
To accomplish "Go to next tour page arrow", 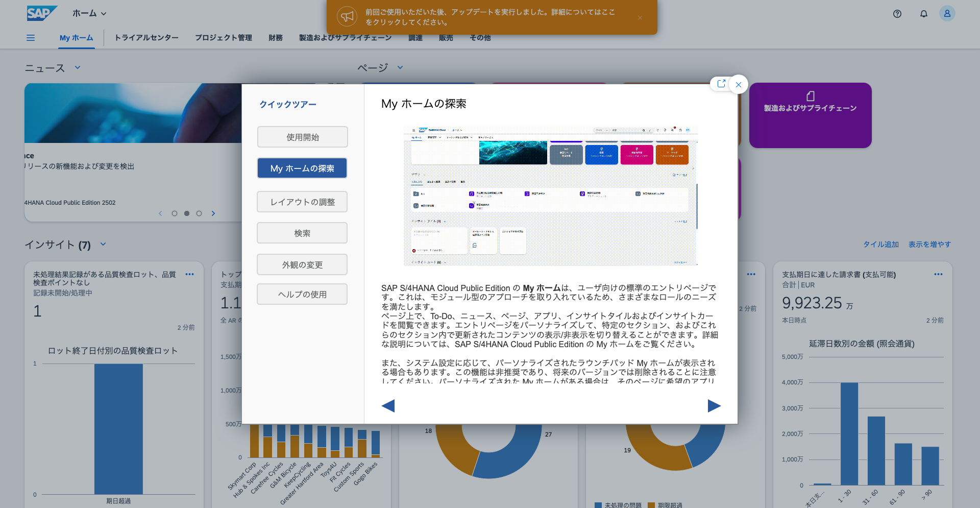I will point(715,406).
